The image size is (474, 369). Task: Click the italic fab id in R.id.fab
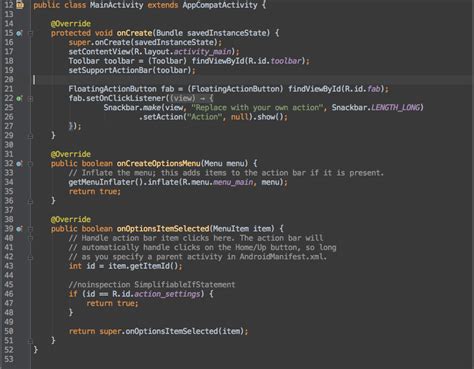tap(374, 89)
